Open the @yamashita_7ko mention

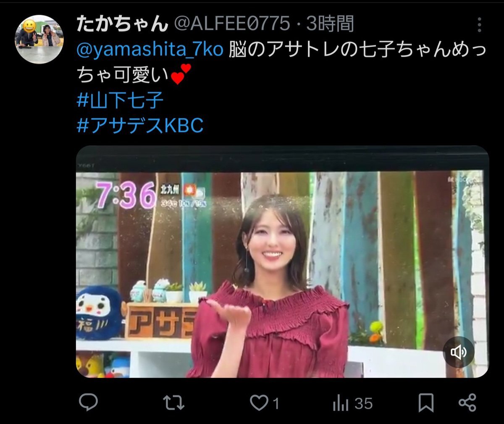tap(150, 50)
